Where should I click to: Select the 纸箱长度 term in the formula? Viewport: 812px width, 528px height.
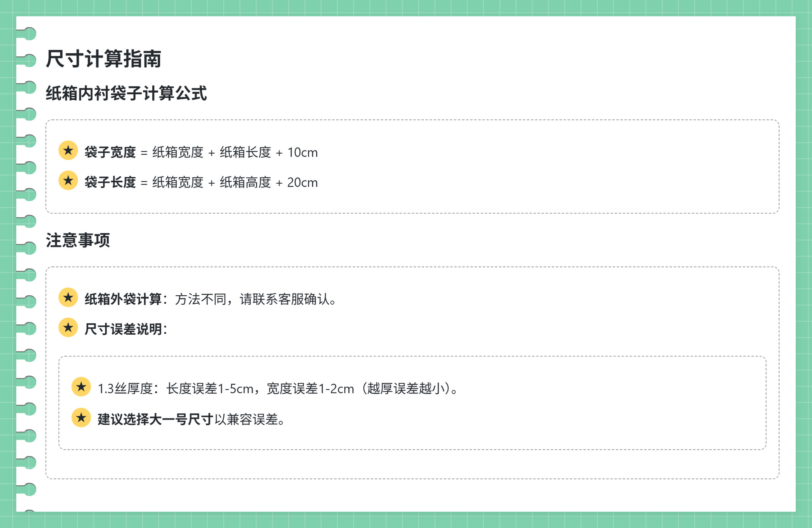coord(245,152)
